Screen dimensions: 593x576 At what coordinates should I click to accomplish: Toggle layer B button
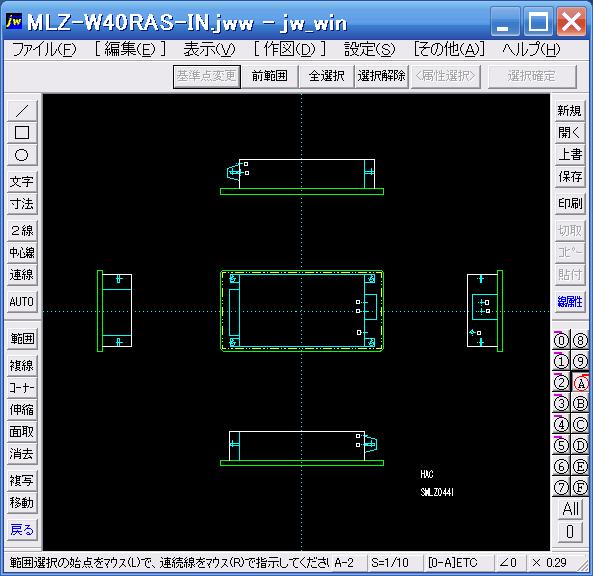[x=580, y=404]
